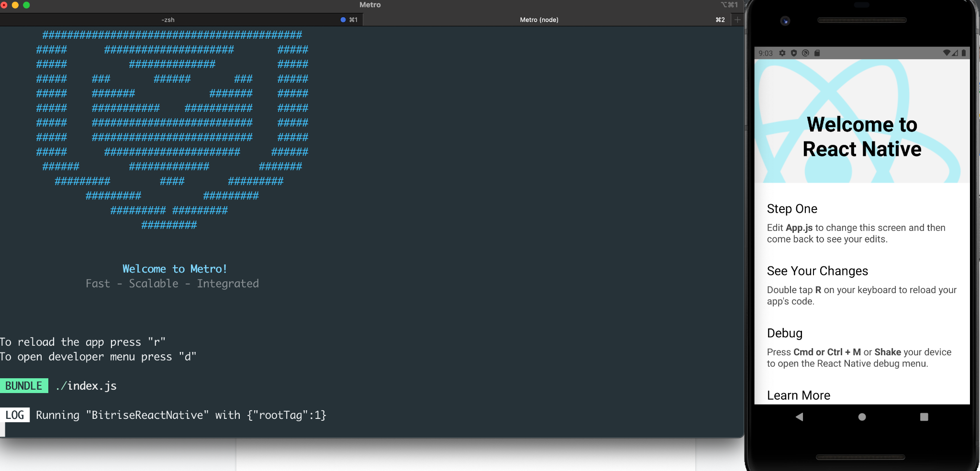Tap the "See Your Changes" heading

(x=817, y=271)
